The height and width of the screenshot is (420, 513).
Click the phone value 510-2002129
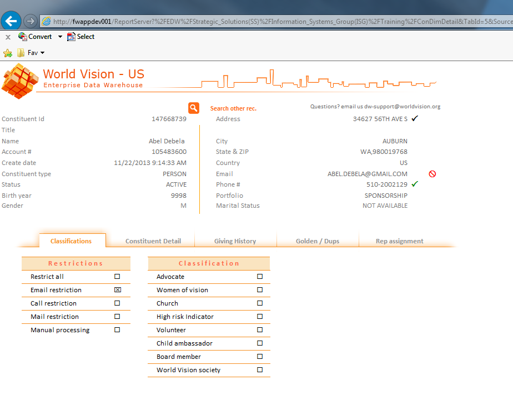point(387,184)
